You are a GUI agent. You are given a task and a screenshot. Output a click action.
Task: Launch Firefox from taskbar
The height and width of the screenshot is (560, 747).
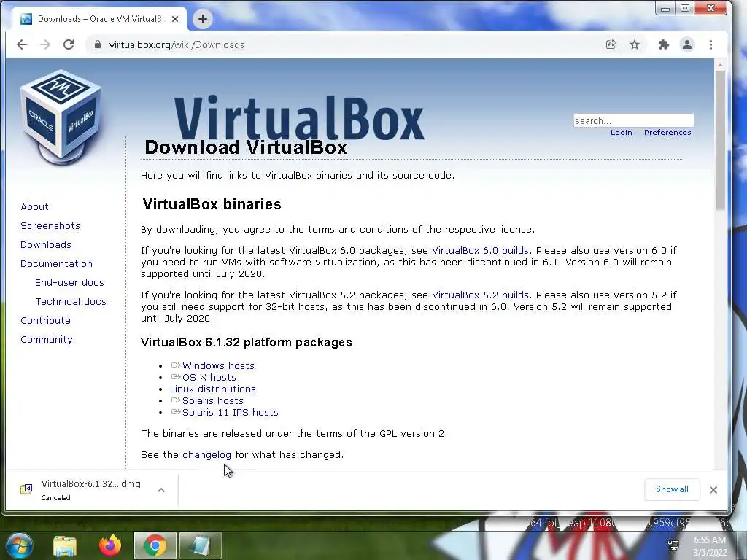tap(110, 545)
